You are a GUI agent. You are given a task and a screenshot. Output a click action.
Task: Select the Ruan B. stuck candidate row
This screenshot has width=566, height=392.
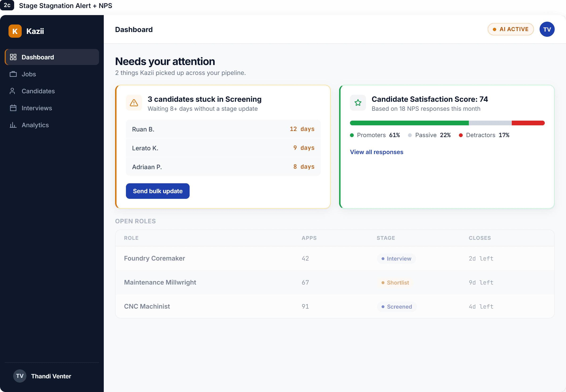(x=223, y=129)
